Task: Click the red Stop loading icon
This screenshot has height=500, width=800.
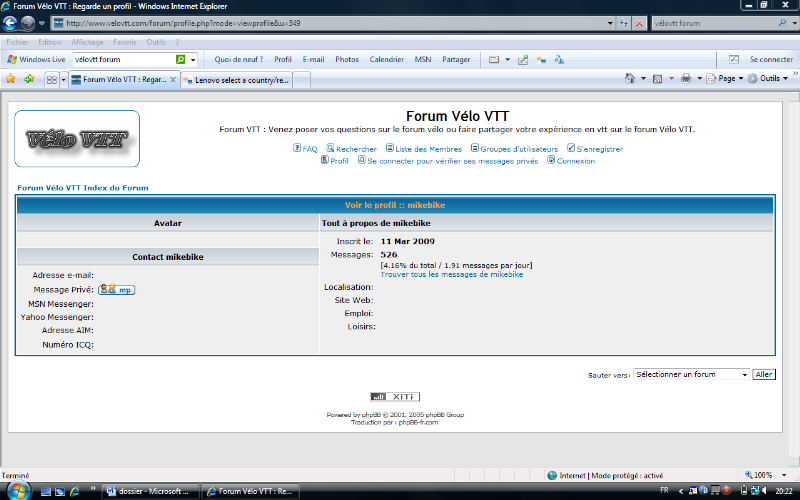Action: tap(639, 23)
